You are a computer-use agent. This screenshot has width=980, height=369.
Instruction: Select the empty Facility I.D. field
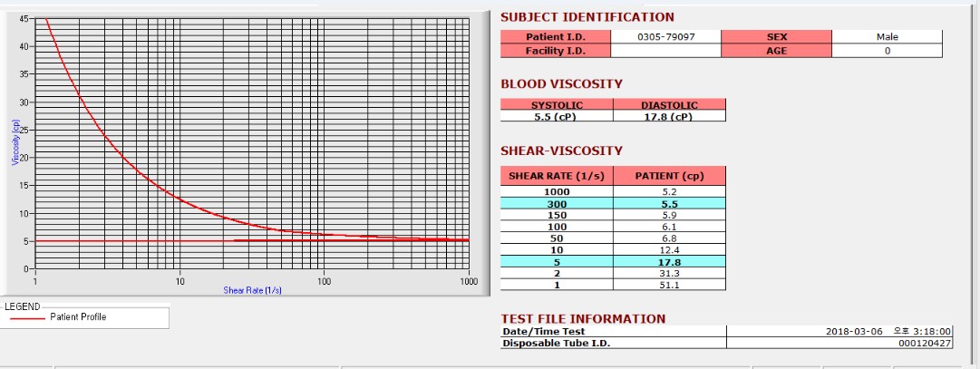(665, 51)
